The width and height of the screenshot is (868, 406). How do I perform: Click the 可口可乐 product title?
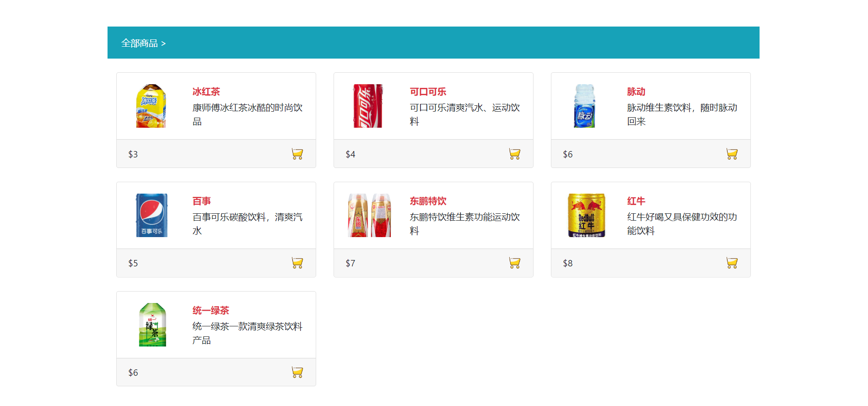(428, 92)
